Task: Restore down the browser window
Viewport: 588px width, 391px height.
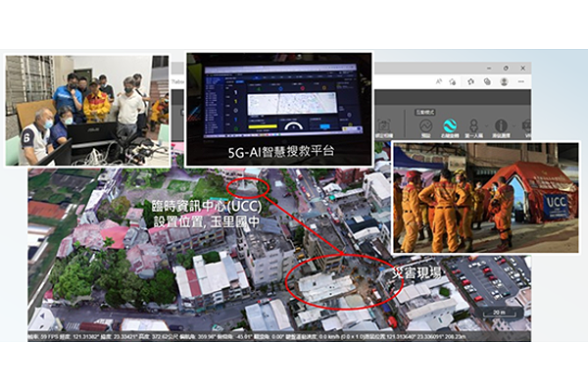Action: pyautogui.click(x=506, y=68)
